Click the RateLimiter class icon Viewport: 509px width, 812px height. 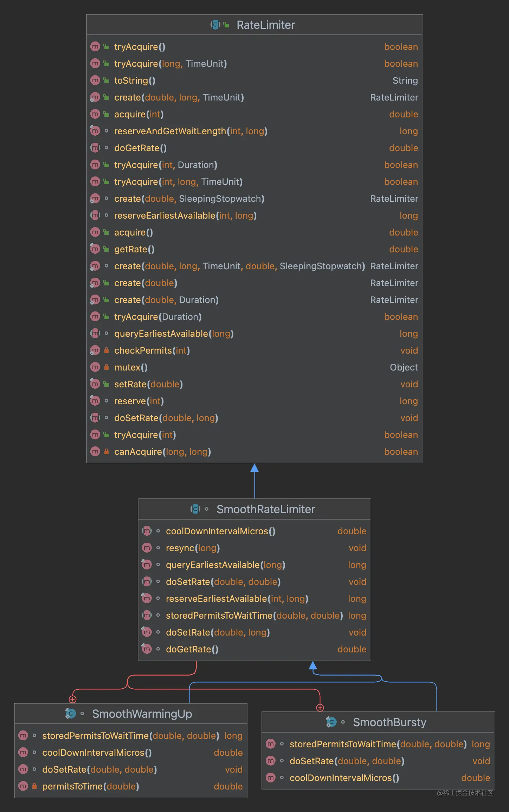[x=215, y=25]
